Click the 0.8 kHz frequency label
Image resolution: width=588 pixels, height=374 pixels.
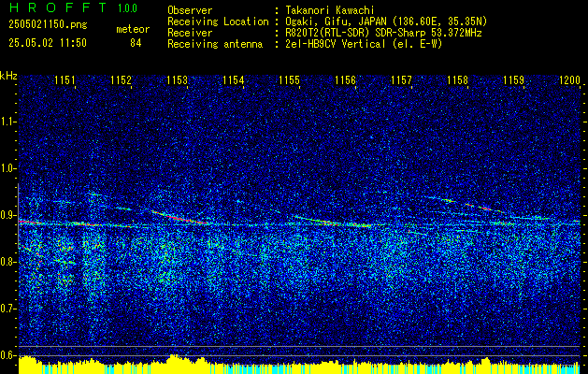click(x=7, y=262)
